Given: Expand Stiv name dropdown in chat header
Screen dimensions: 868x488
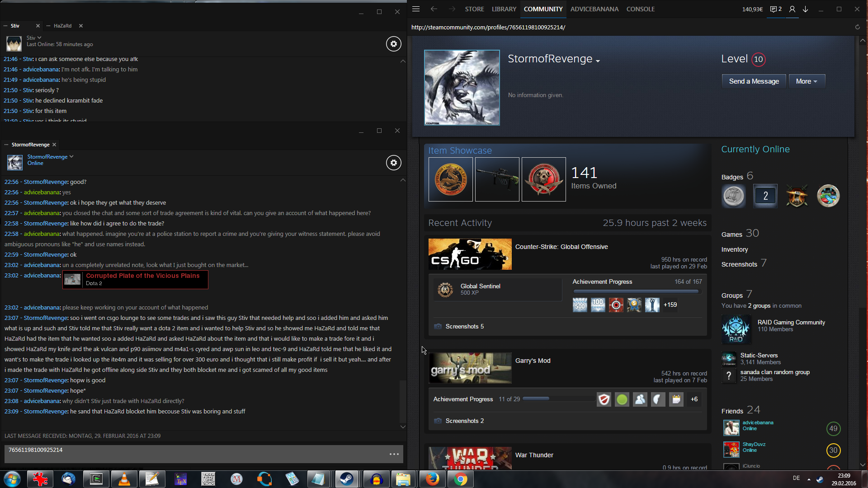Looking at the screenshot, I should pyautogui.click(x=39, y=38).
